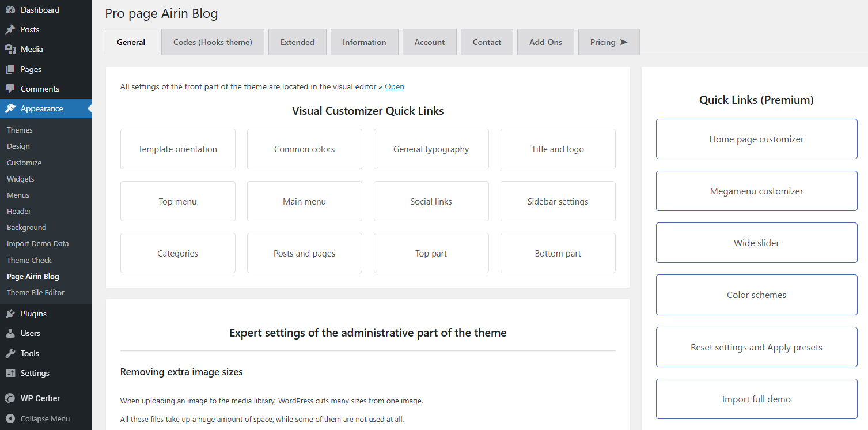
Task: Open Title and logo quick link
Action: coord(558,149)
